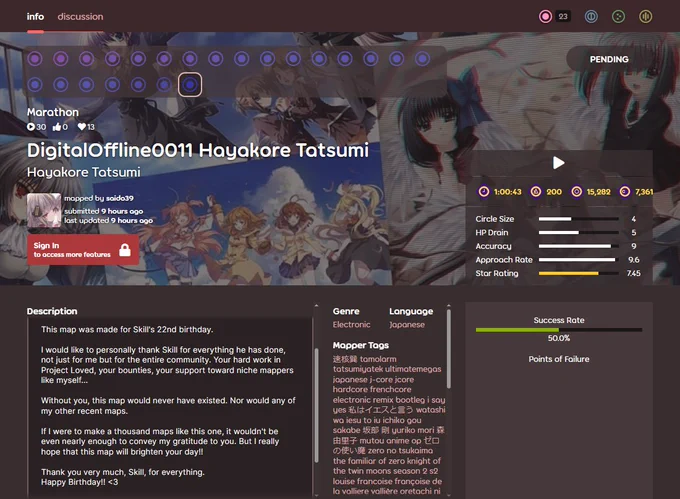
Task: Select the osu! standard mode icon
Action: [x=545, y=16]
